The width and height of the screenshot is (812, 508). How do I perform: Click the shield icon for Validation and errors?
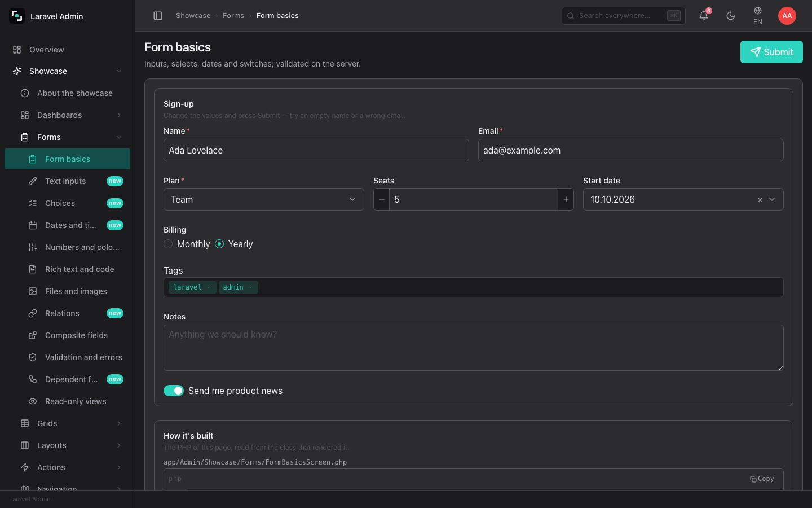[33, 357]
